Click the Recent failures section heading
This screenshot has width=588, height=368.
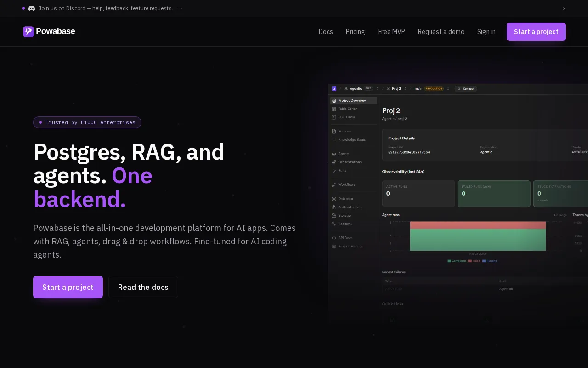394,272
